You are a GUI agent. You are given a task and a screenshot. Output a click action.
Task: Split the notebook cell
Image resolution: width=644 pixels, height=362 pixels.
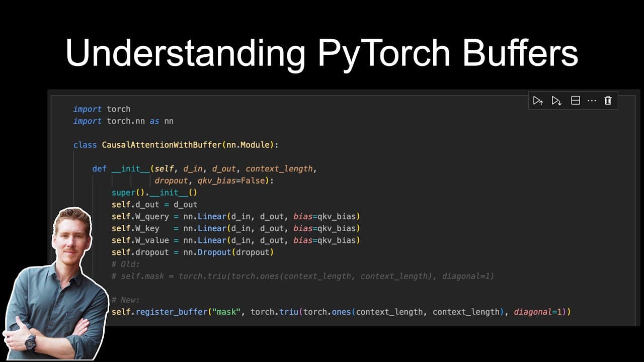[575, 101]
